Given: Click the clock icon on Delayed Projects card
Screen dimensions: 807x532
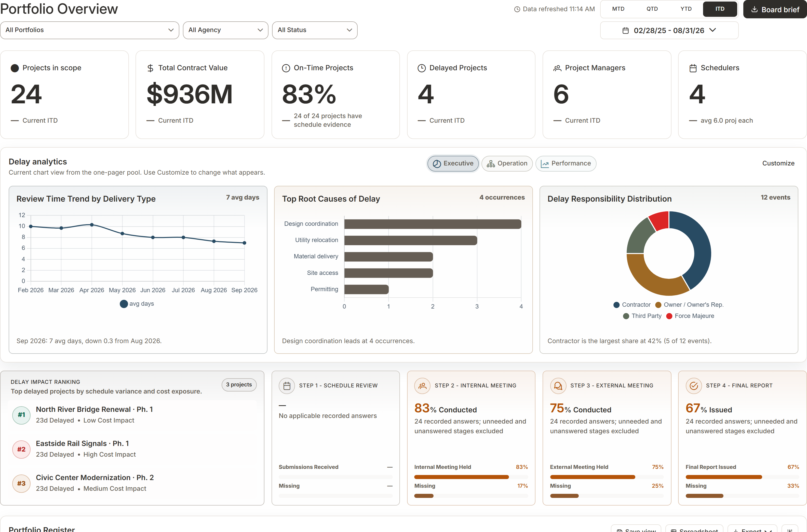Looking at the screenshot, I should [421, 68].
